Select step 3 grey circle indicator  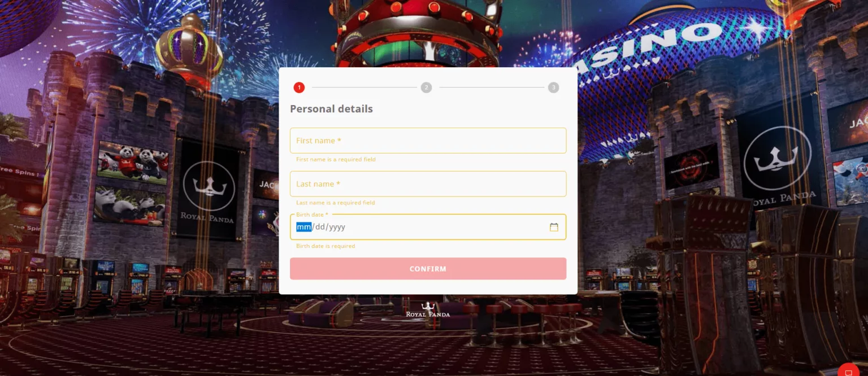tap(553, 88)
